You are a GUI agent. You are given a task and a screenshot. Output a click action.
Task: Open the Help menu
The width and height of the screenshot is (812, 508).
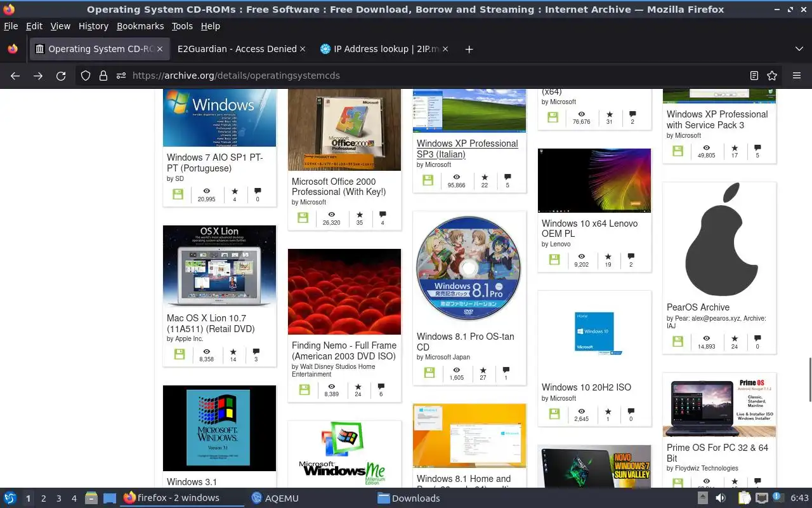(211, 26)
